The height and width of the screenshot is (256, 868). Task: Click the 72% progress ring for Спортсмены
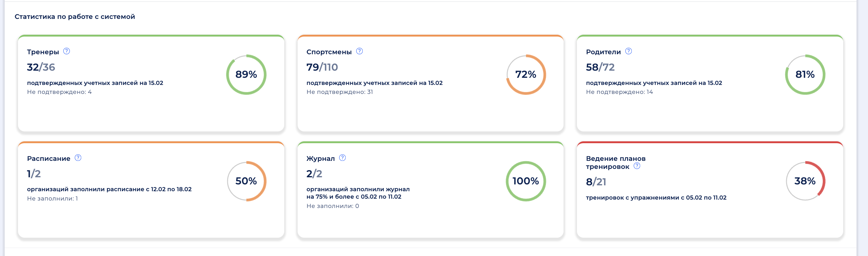point(526,74)
